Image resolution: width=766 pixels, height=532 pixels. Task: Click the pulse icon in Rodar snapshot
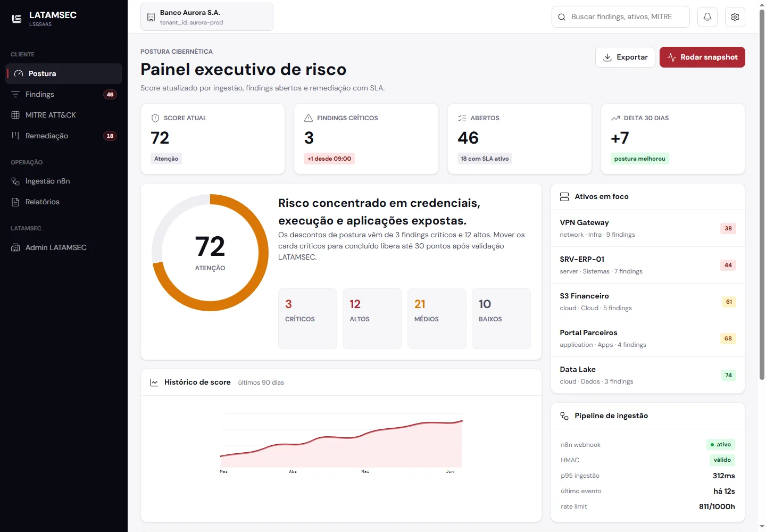672,57
